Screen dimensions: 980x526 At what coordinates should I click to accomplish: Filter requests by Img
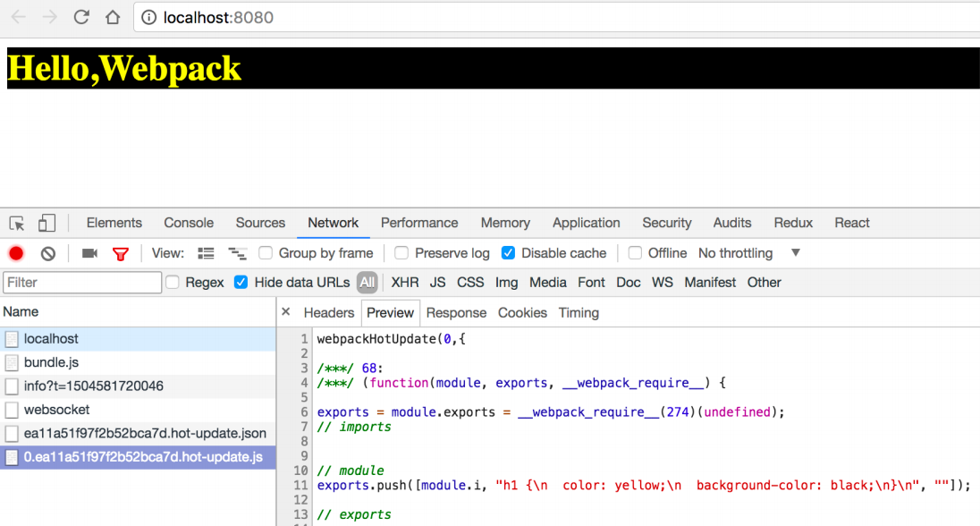coord(506,282)
